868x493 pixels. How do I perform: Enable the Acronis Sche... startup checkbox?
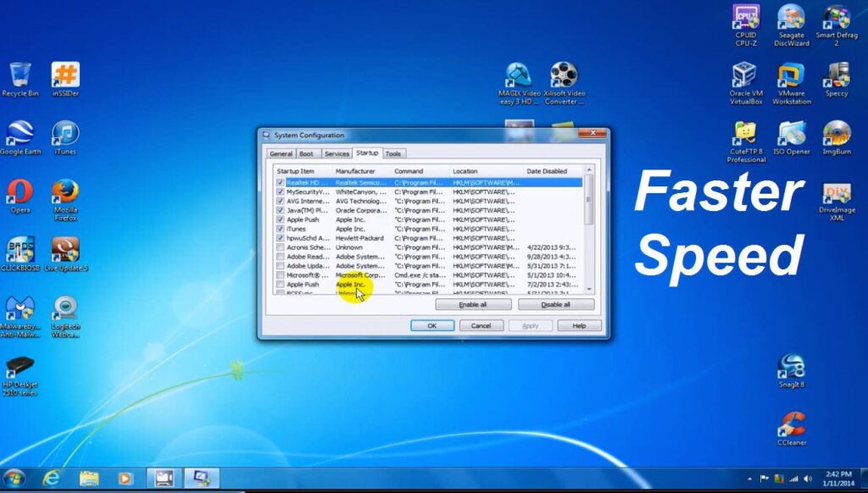(x=280, y=247)
